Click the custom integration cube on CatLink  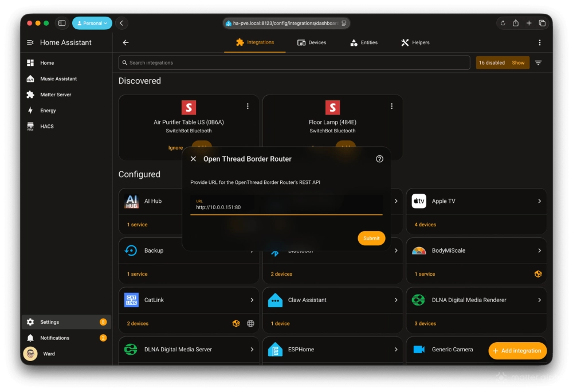tap(236, 323)
